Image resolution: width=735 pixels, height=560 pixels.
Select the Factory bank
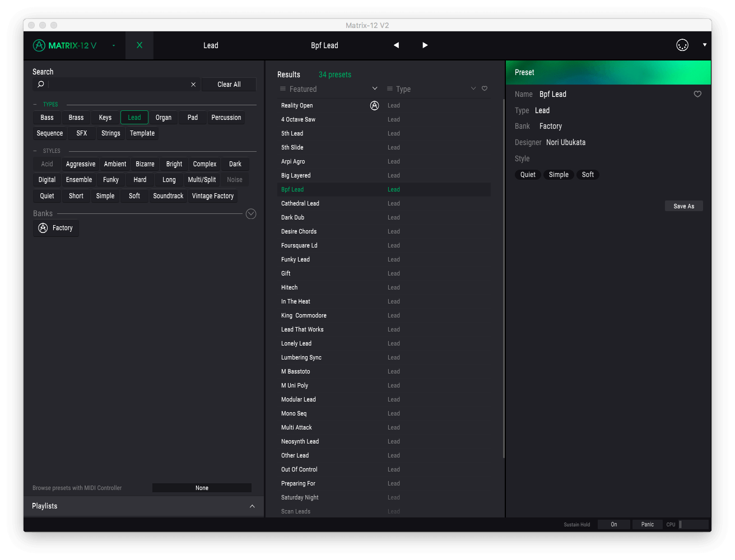(56, 228)
